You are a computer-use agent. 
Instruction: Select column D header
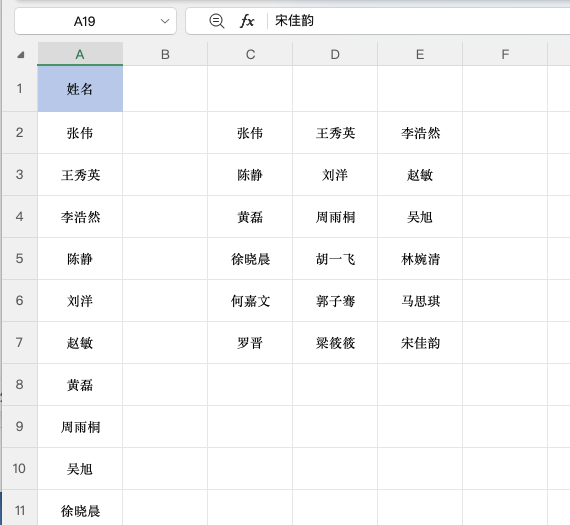click(x=335, y=54)
